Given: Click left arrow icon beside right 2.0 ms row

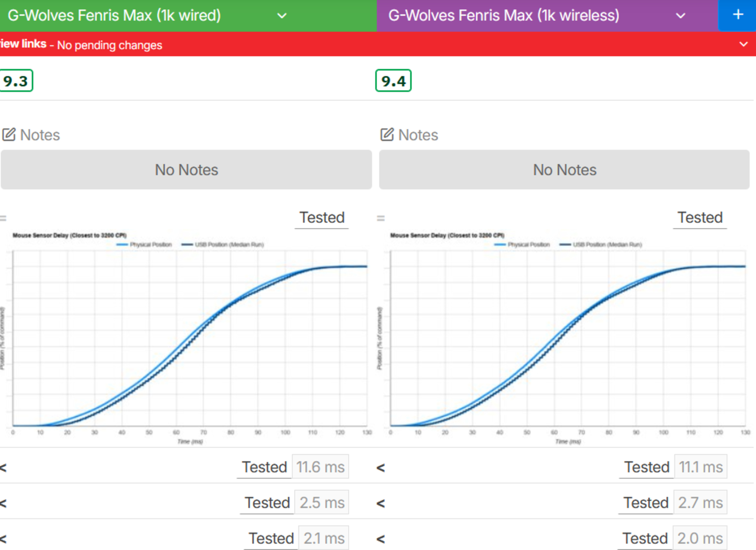Looking at the screenshot, I should click(x=381, y=539).
